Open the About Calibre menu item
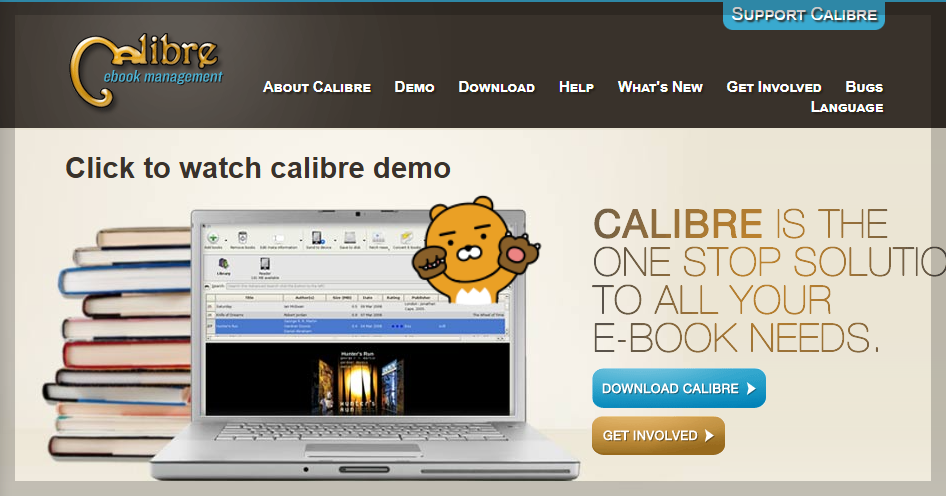This screenshot has height=496, width=946. click(x=317, y=87)
